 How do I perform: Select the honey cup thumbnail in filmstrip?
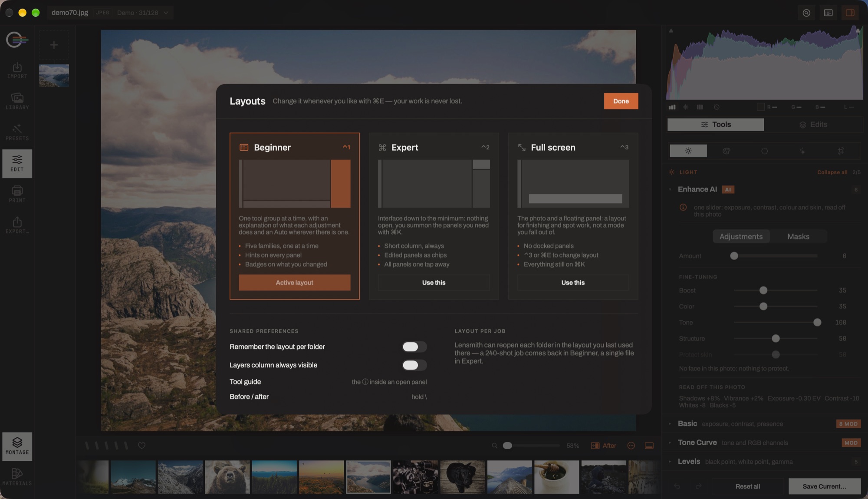556,477
